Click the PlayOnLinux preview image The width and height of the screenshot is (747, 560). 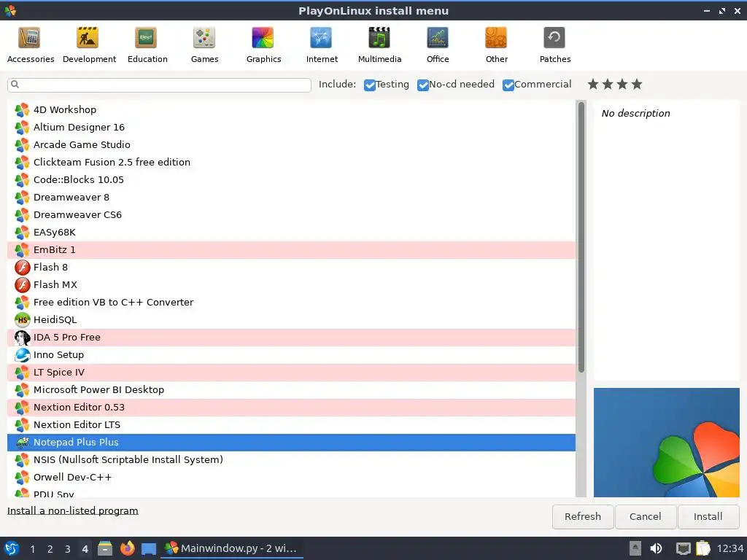point(667,443)
